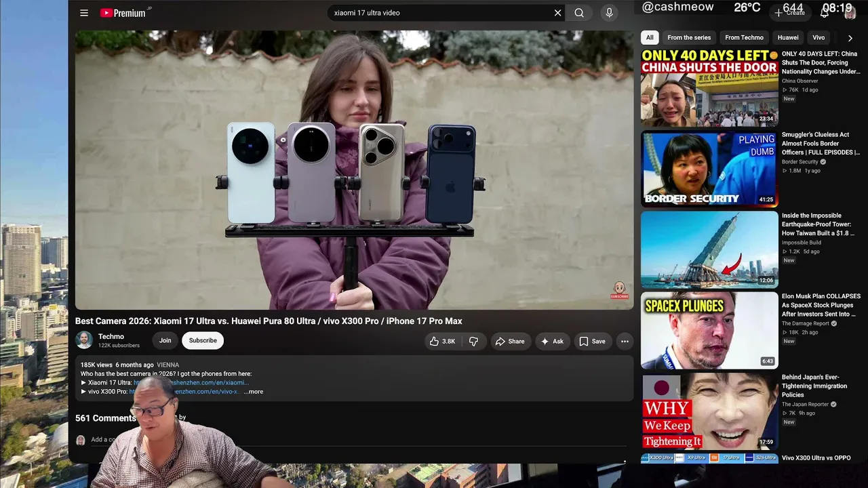The width and height of the screenshot is (868, 488).
Task: Visit the Impossible Build channel
Action: 802,243
